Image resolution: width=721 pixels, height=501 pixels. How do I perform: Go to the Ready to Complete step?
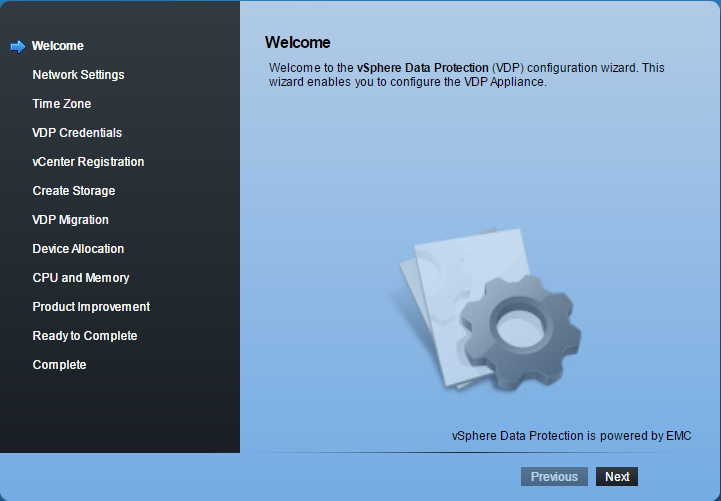tap(85, 336)
